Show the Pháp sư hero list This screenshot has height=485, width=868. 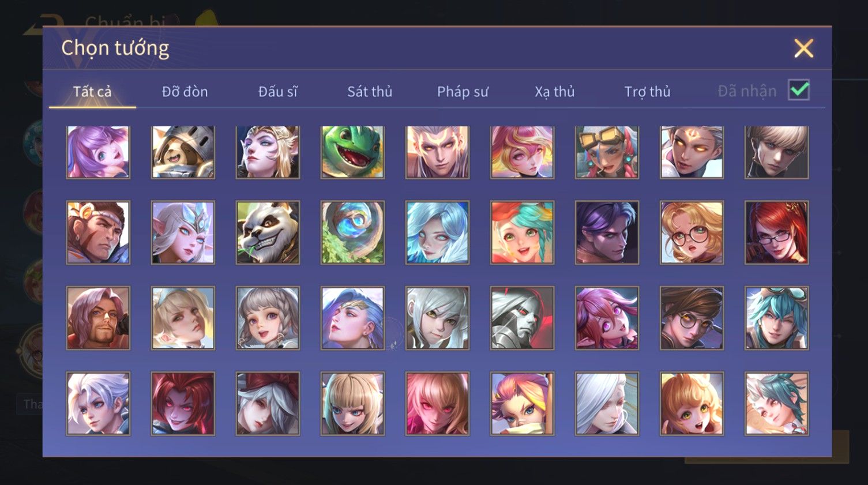(x=463, y=91)
